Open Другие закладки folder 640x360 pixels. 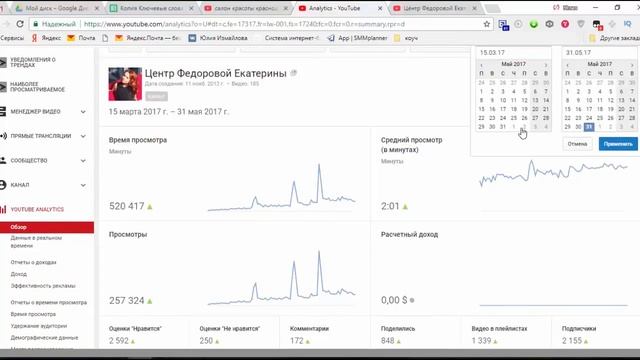(x=614, y=38)
